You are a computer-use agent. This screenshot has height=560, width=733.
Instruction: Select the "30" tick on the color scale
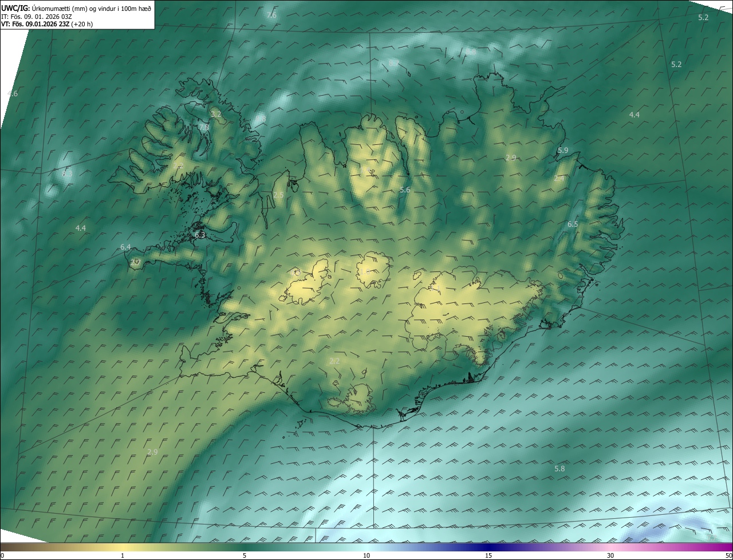pos(610,555)
